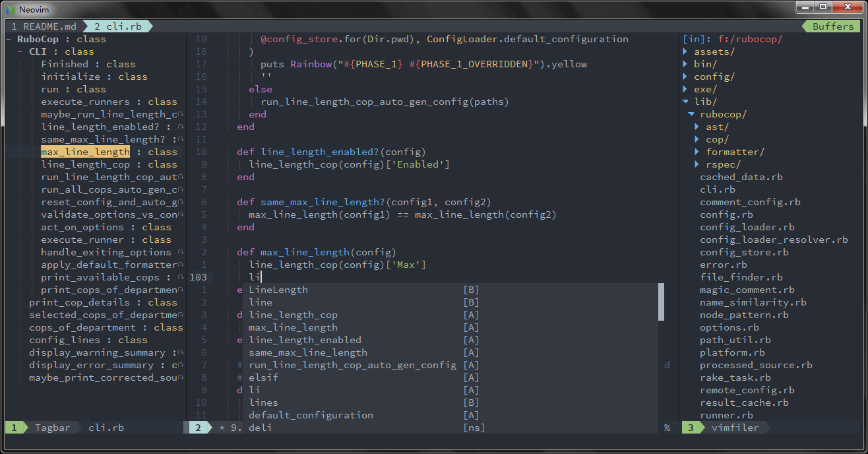
Task: Jump to act_on_options tag
Action: (82, 227)
